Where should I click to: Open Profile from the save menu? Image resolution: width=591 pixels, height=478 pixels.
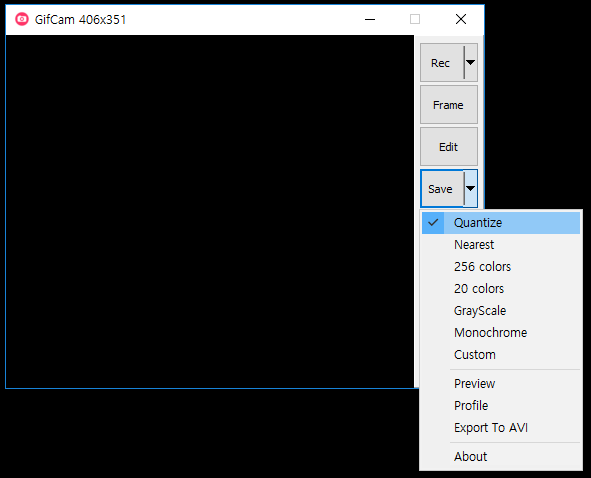(501, 406)
